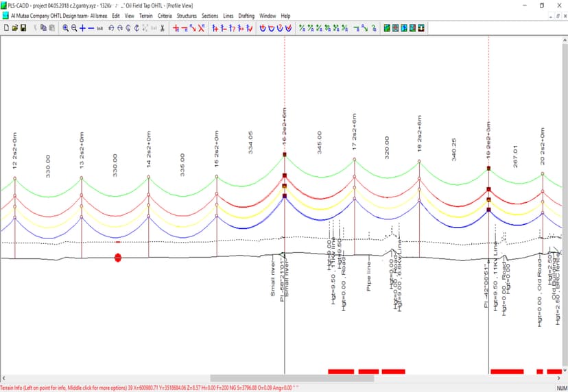Image resolution: width=568 pixels, height=392 pixels.
Task: Open a project with the folder icon
Action: pyautogui.click(x=14, y=28)
